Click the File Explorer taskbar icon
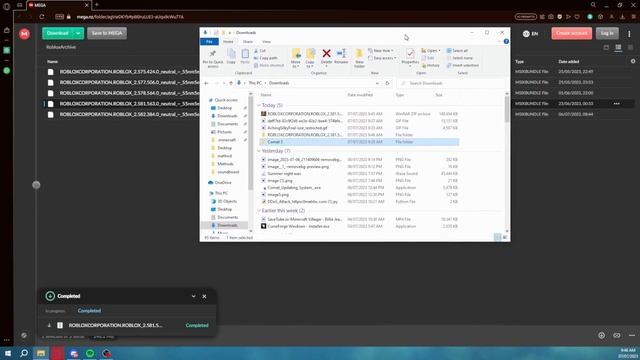Screen dimensions: 640x360 [x=40, y=353]
